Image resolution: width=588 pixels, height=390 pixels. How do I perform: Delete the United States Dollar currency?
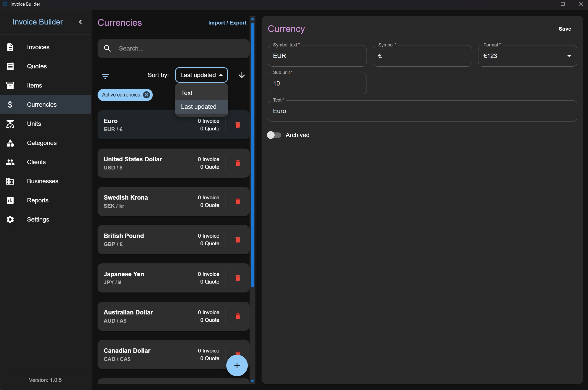pos(238,163)
